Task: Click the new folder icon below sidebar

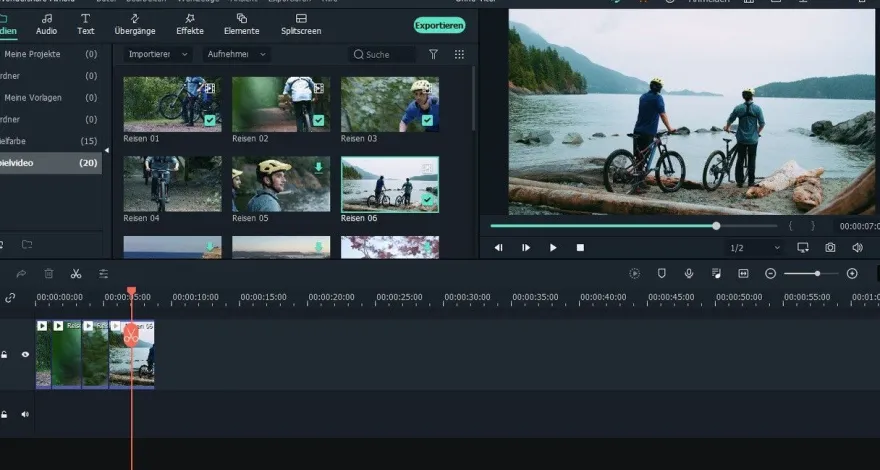Action: tap(26, 244)
